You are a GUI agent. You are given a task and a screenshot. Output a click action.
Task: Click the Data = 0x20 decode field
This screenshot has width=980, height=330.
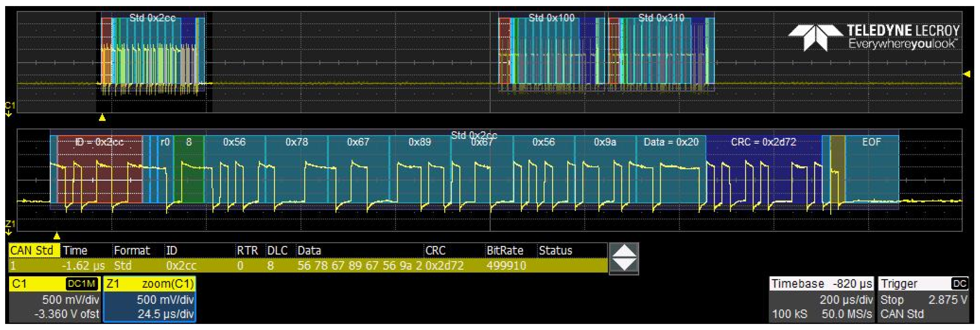(671, 169)
